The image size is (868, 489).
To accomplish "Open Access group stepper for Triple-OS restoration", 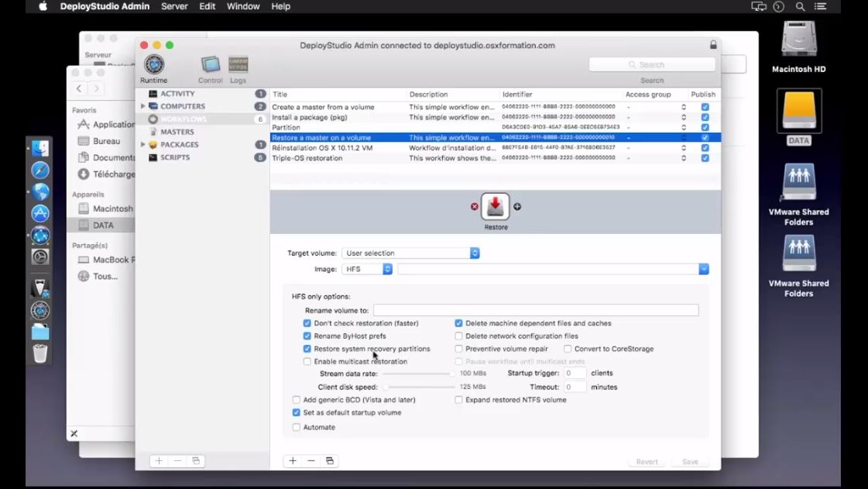I will [x=684, y=158].
